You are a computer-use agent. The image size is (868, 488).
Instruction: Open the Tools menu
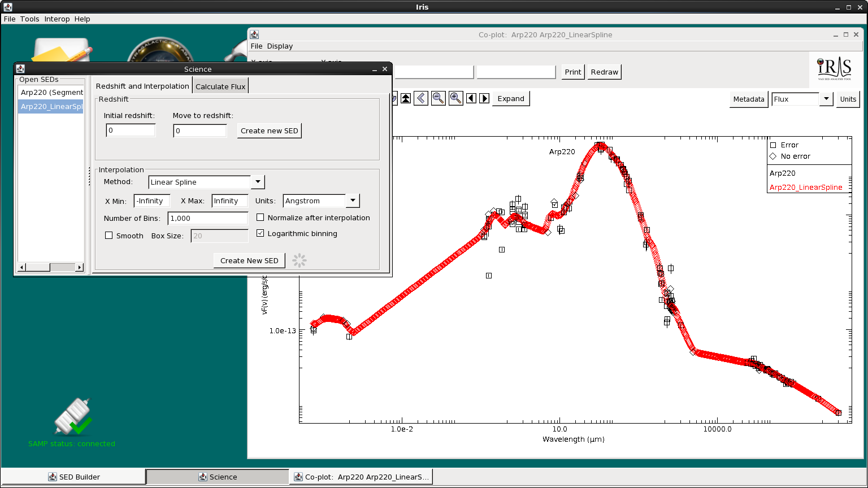tap(30, 19)
